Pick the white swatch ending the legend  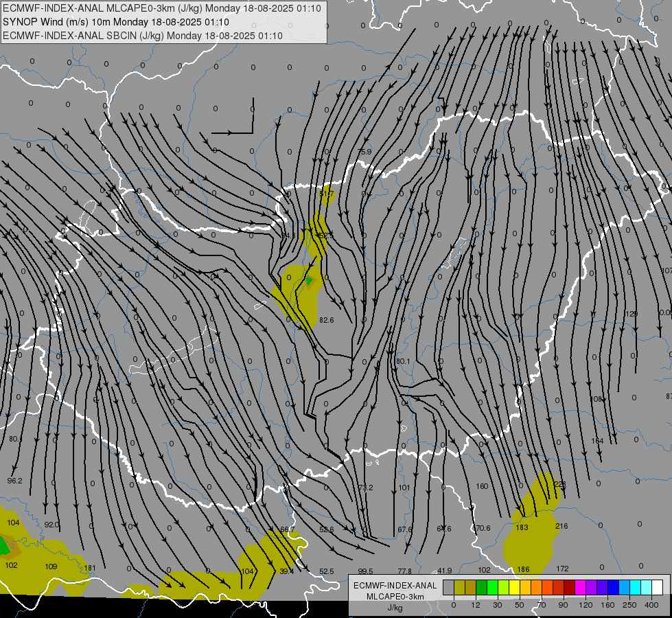click(x=657, y=587)
